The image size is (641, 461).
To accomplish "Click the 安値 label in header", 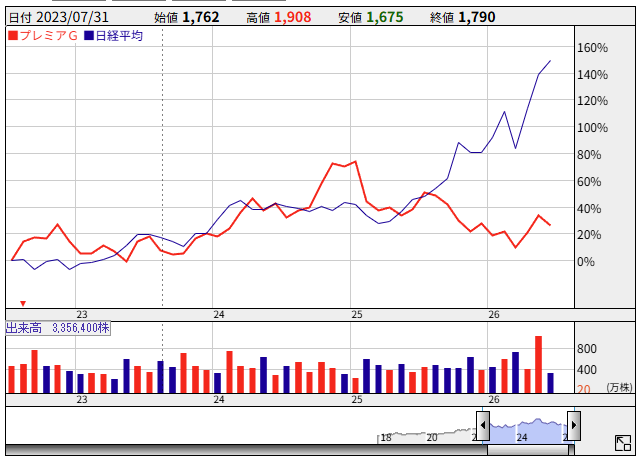I will click(x=350, y=18).
